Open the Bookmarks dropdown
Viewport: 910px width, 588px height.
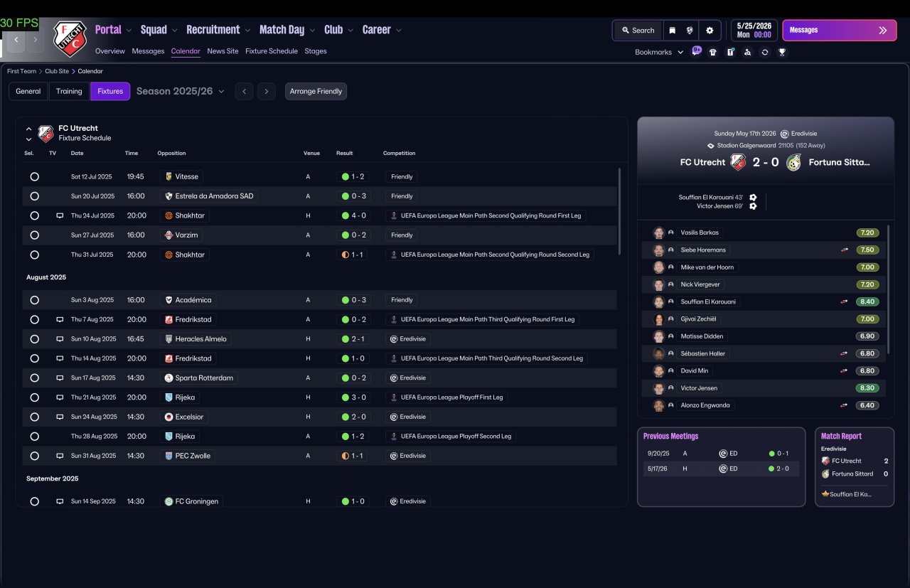(659, 52)
